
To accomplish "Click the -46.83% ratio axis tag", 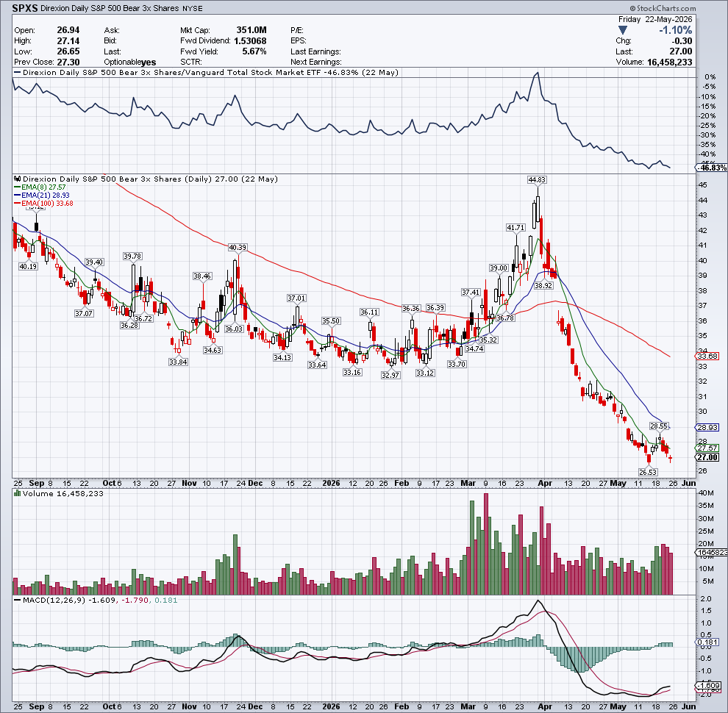I will click(713, 168).
